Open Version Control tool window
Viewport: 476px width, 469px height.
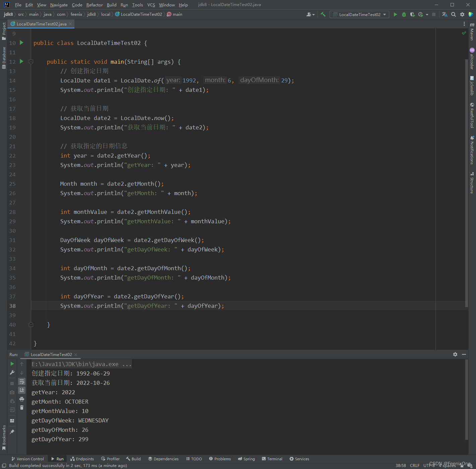[27, 459]
